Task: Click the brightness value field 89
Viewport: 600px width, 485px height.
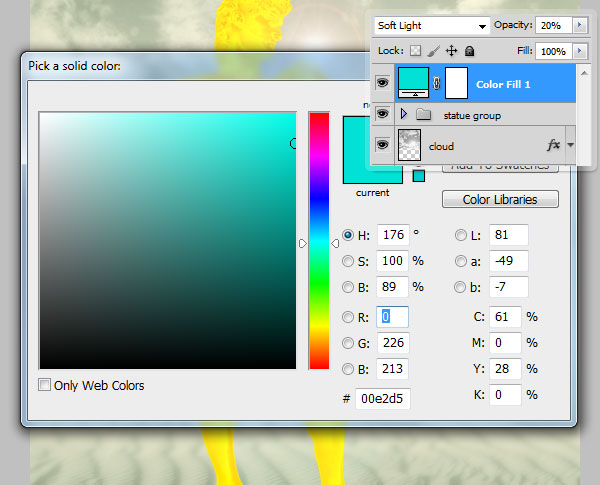Action: tap(392, 287)
